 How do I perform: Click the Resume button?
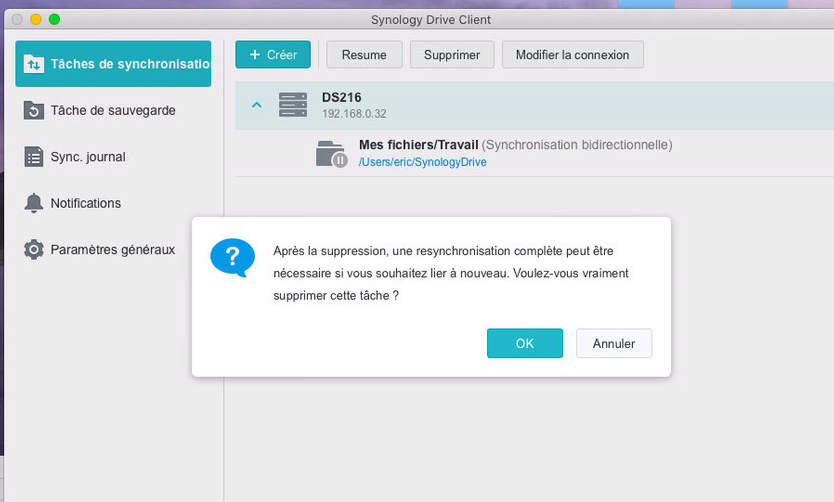[x=364, y=55]
